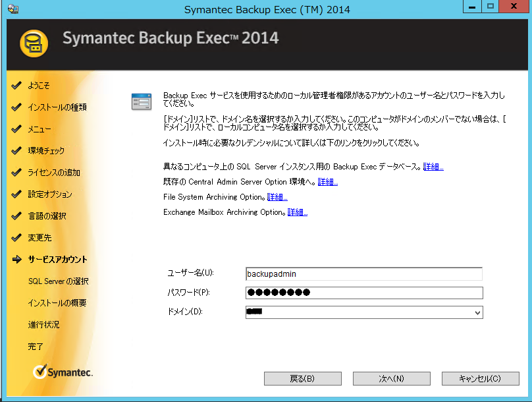Select the ようこそ step
The image size is (532, 402).
pyautogui.click(x=39, y=86)
